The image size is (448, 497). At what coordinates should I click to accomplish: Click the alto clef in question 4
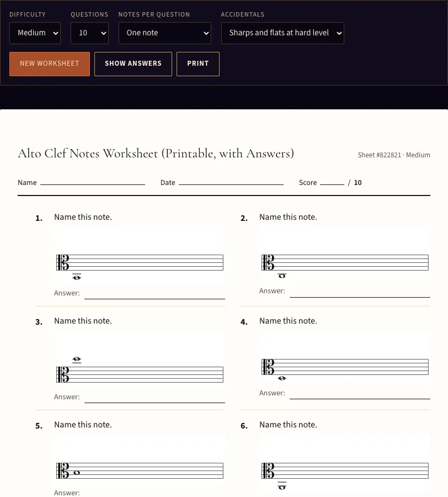(x=268, y=367)
